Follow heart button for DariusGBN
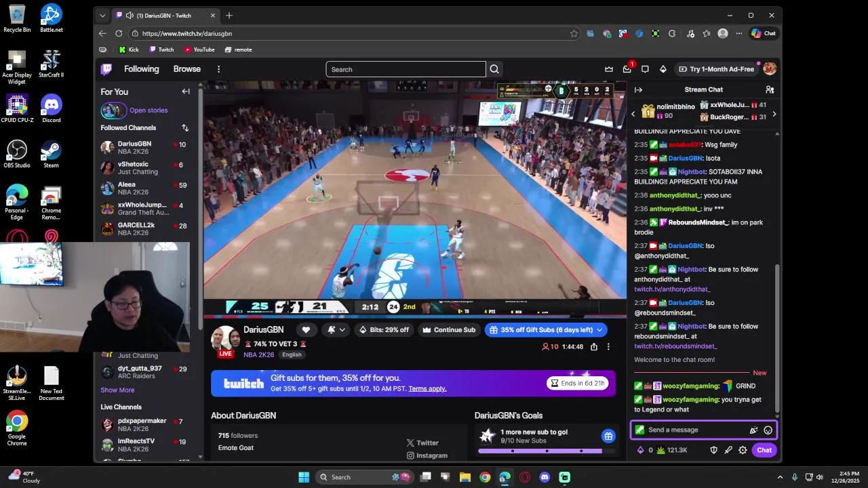Viewport: 868px width, 488px height. click(306, 330)
